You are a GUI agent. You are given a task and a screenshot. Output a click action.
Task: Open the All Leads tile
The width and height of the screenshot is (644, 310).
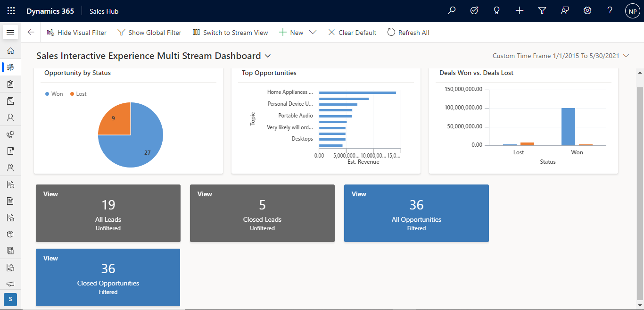(x=108, y=213)
